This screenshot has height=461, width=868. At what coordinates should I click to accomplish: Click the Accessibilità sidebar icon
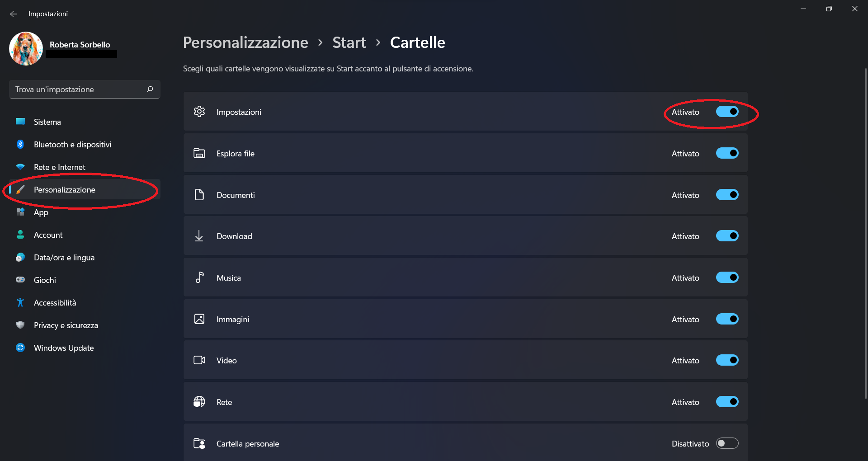pyautogui.click(x=20, y=302)
